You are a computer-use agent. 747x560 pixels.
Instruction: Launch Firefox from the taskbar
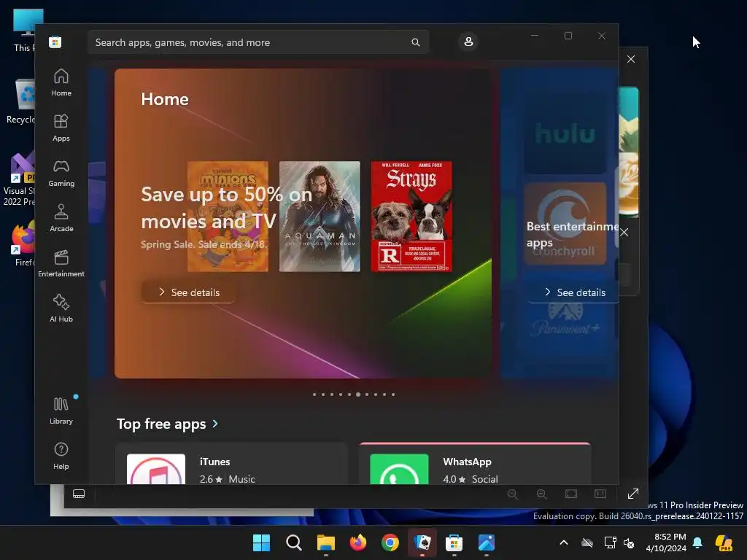point(358,542)
